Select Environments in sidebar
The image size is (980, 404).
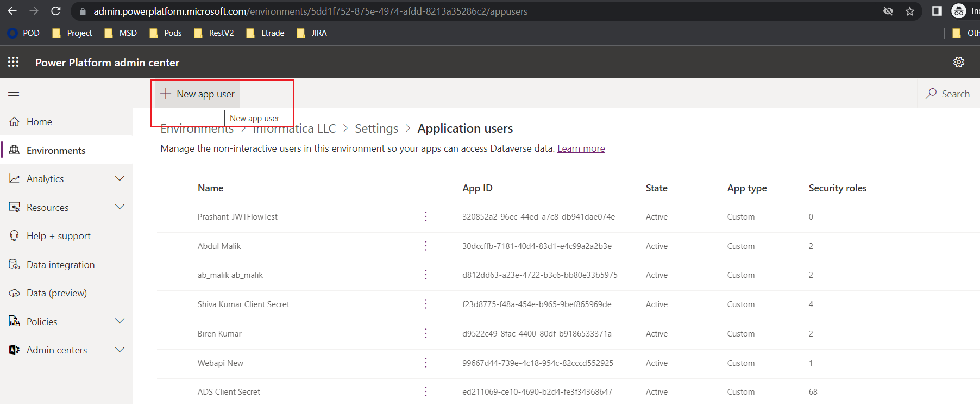tap(66, 150)
